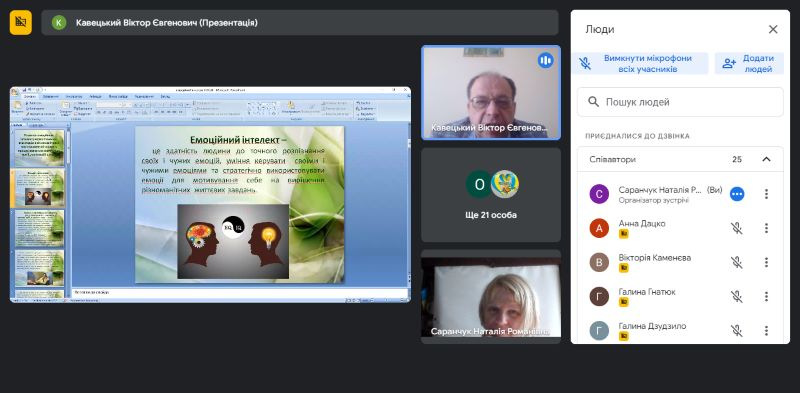This screenshot has width=800, height=393.
Task: Click the yellow presentation icon in the top-left corner
Action: coord(20,22)
